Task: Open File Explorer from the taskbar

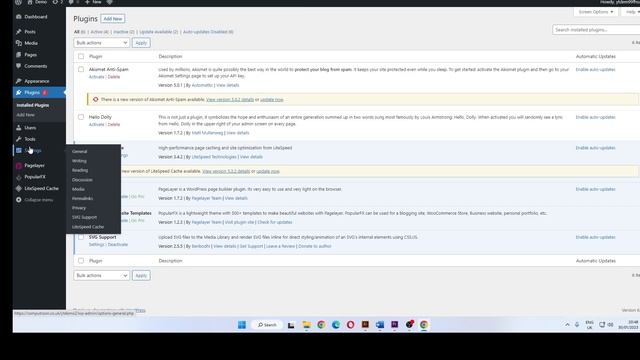Action: [x=306, y=324]
